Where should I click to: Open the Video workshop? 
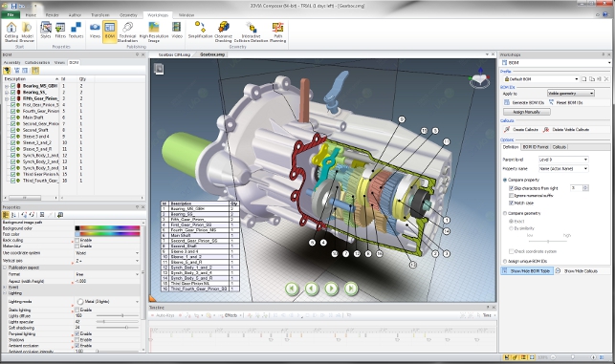(177, 31)
